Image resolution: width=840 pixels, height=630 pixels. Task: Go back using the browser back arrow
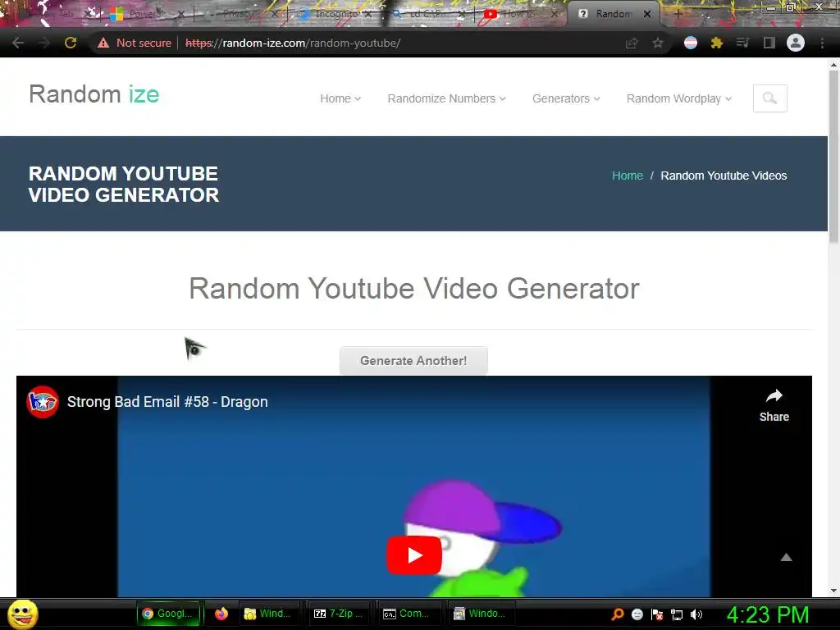coord(18,43)
